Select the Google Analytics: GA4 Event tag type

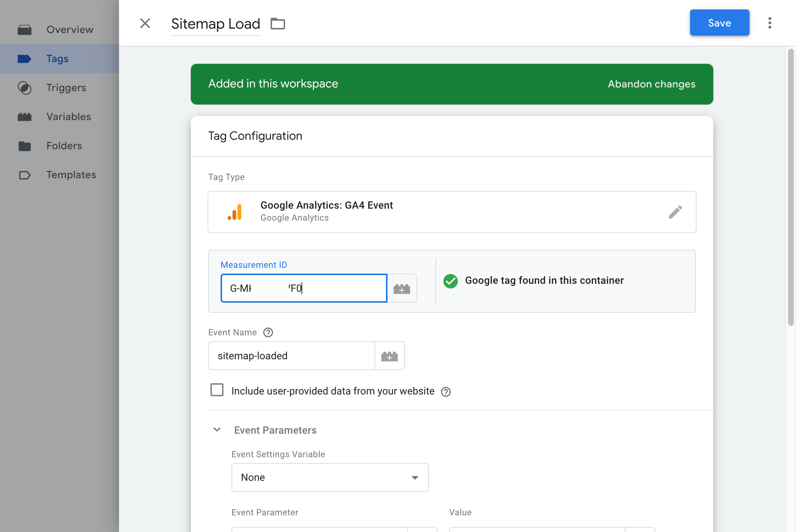click(x=452, y=212)
